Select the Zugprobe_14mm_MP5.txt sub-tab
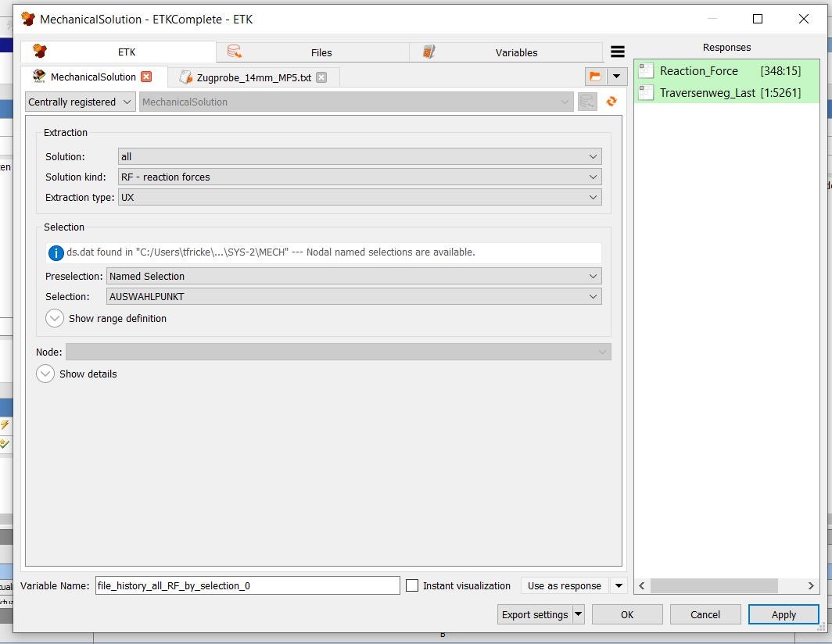The height and width of the screenshot is (644, 832). pyautogui.click(x=253, y=77)
